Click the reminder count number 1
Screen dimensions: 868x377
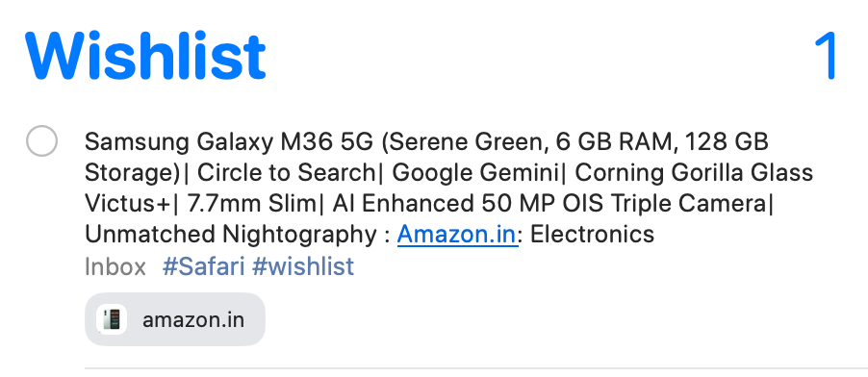pyautogui.click(x=829, y=57)
